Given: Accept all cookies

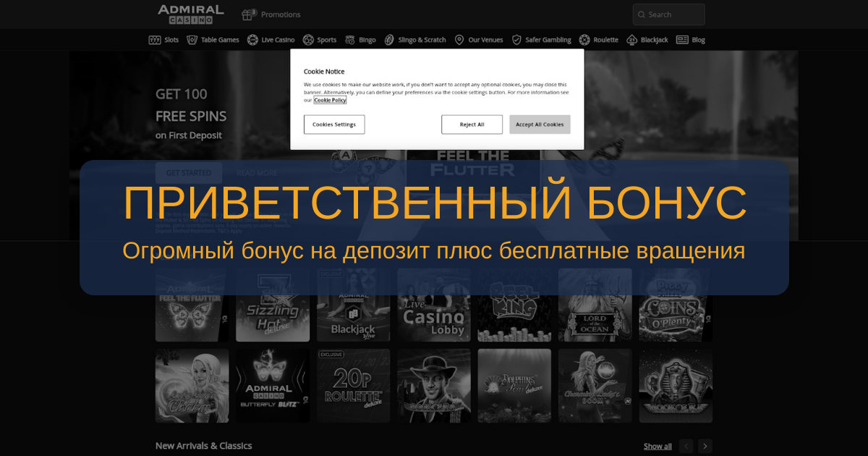Looking at the screenshot, I should tap(540, 124).
